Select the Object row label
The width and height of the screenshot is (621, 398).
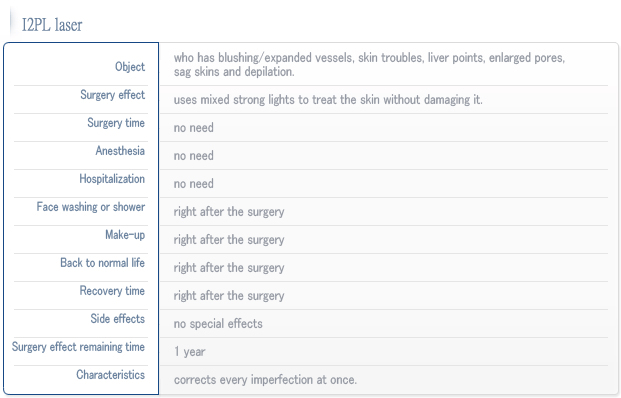click(130, 67)
